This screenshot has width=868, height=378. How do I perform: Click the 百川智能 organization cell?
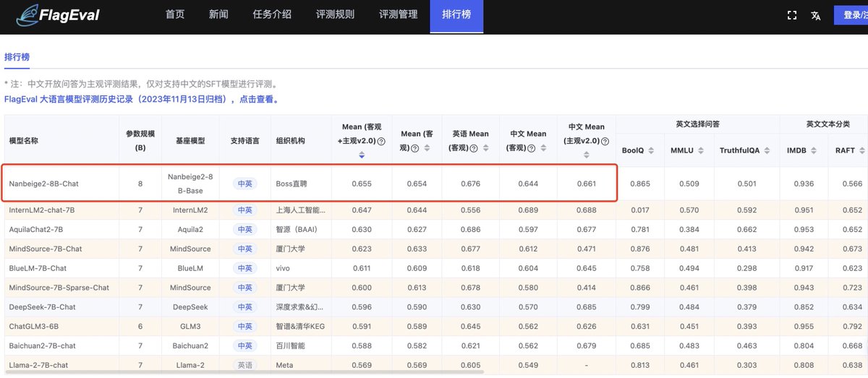click(292, 345)
